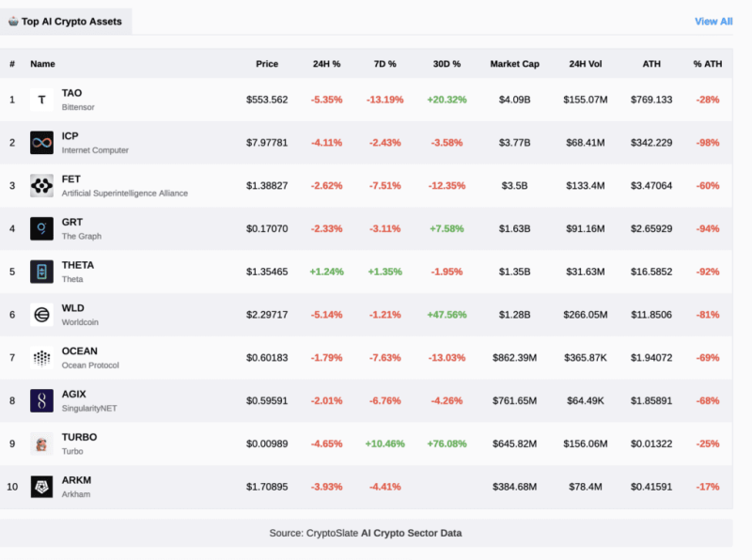Image resolution: width=752 pixels, height=560 pixels.
Task: Sort by the # rank column header
Action: tap(12, 64)
